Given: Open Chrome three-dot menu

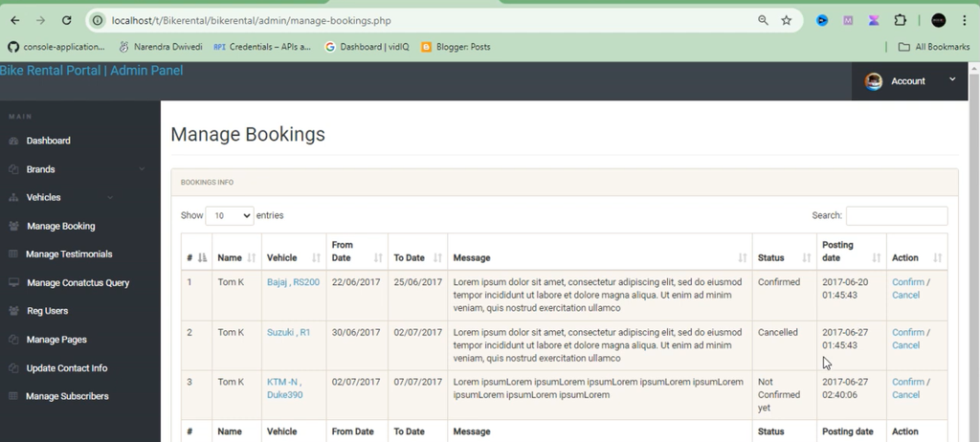Looking at the screenshot, I should tap(965, 21).
